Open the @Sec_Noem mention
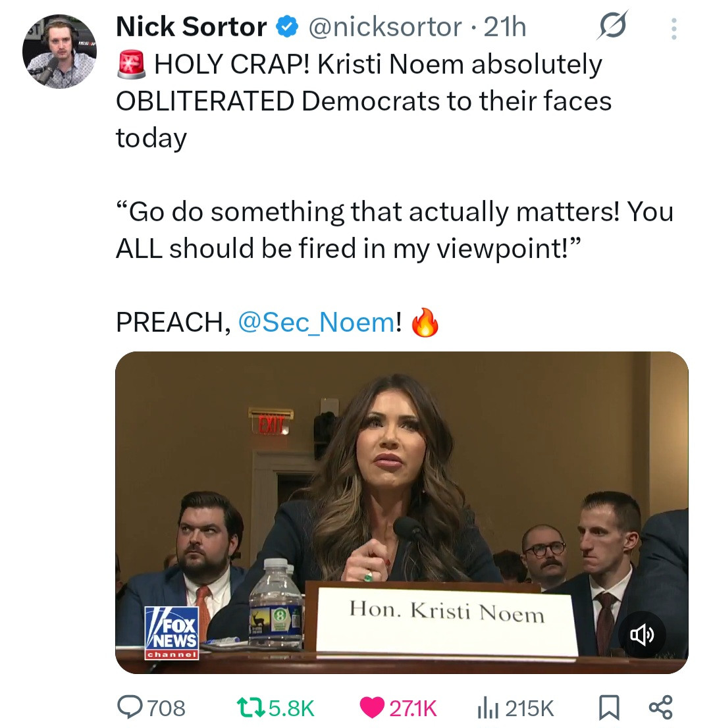The height and width of the screenshot is (728, 711). click(x=315, y=322)
